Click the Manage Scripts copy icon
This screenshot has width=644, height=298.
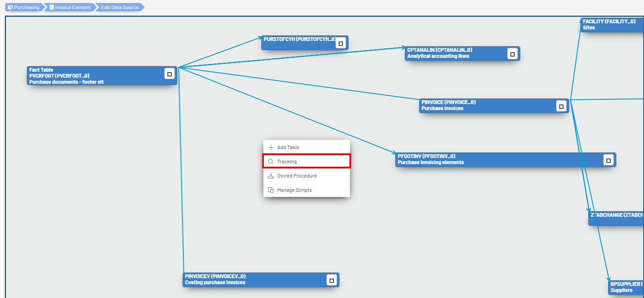[271, 190]
